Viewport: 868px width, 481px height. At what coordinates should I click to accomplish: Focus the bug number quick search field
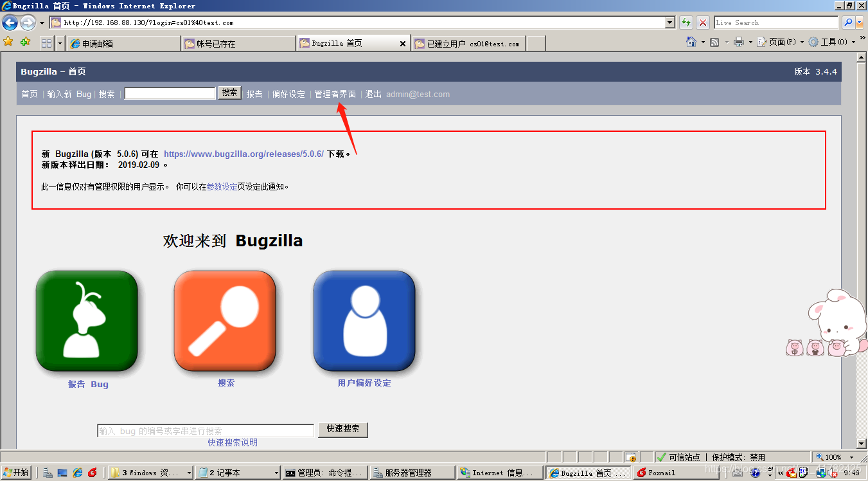coord(206,431)
